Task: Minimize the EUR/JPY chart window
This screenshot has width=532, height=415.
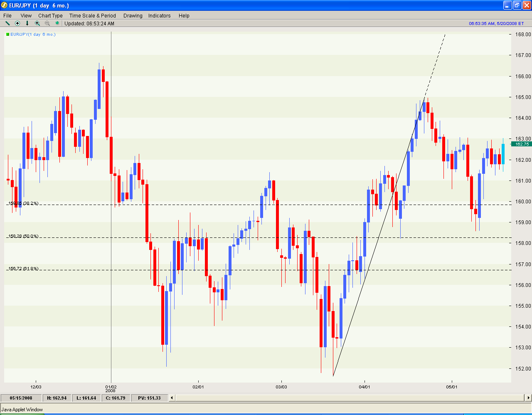Action: pos(507,5)
